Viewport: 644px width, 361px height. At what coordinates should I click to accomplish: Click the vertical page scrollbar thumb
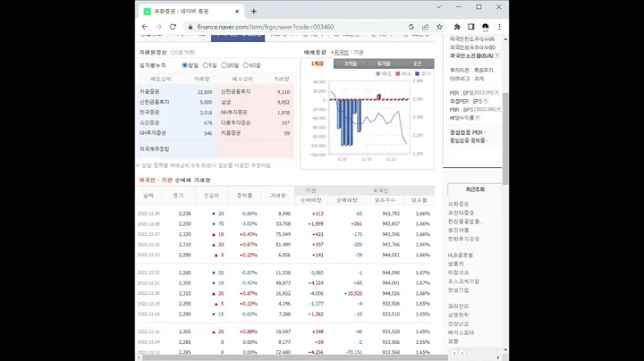tap(505, 139)
